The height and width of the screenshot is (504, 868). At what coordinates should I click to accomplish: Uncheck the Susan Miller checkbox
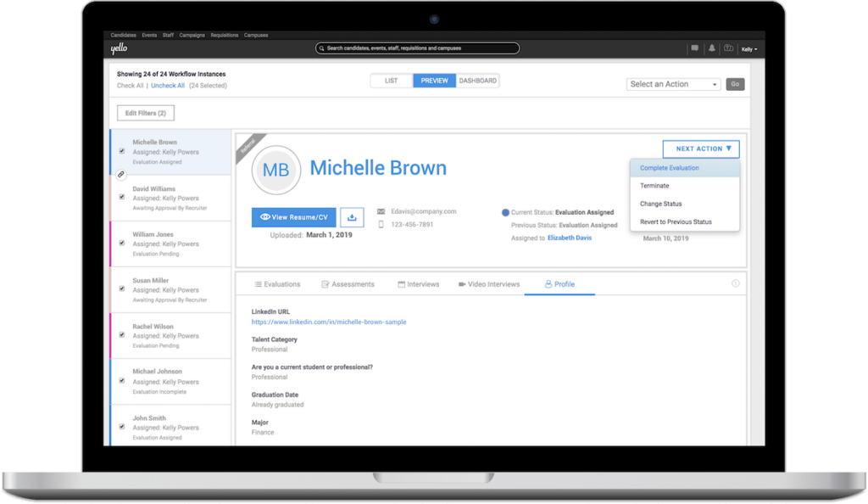(x=122, y=289)
